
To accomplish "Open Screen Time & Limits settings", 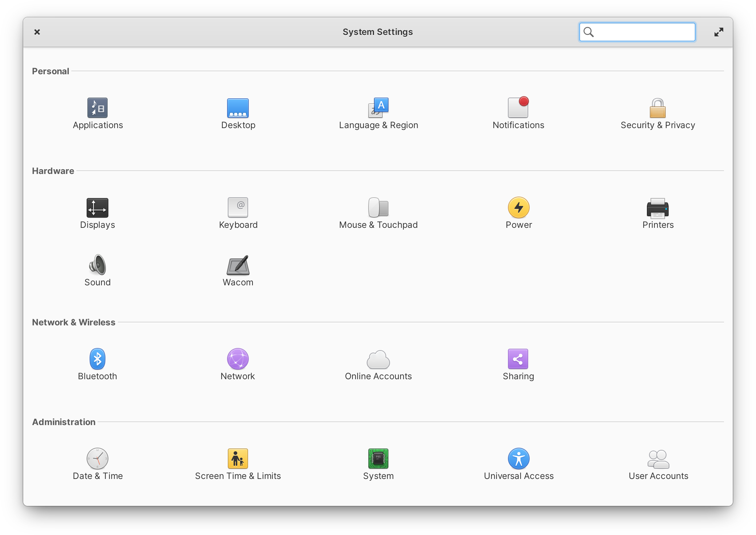I will tap(238, 464).
